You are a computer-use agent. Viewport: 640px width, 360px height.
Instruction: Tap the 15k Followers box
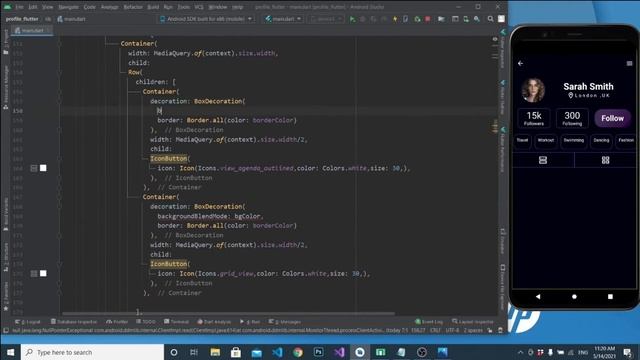pyautogui.click(x=534, y=118)
